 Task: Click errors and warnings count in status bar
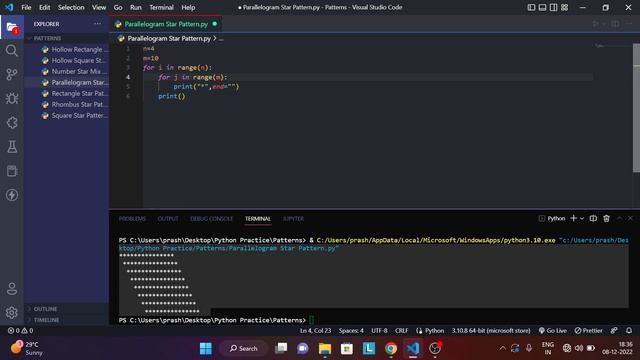click(x=20, y=331)
